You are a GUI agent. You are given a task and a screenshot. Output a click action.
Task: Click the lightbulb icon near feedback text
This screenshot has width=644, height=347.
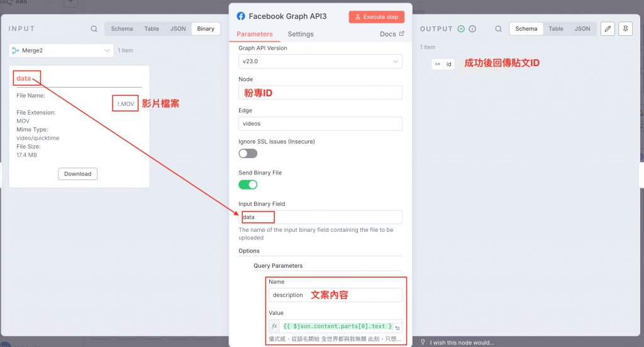tap(423, 342)
